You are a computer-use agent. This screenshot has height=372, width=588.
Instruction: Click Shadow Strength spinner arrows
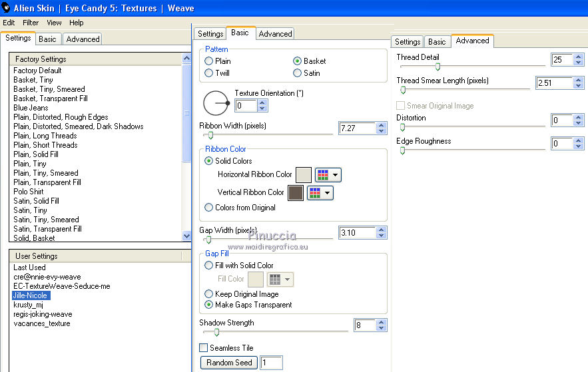tap(382, 325)
